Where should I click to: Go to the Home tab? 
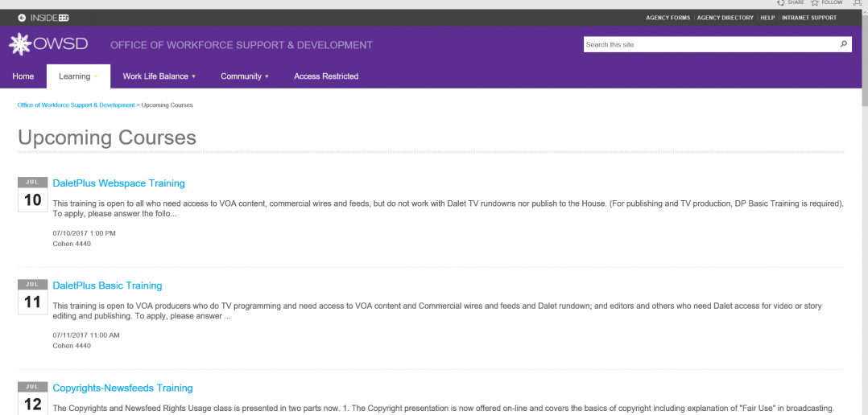[23, 76]
